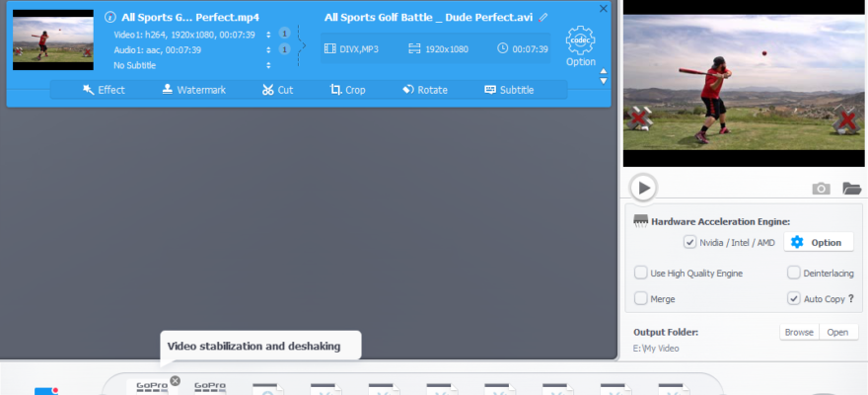
Task: Click the source video thumbnail
Action: coord(53,39)
